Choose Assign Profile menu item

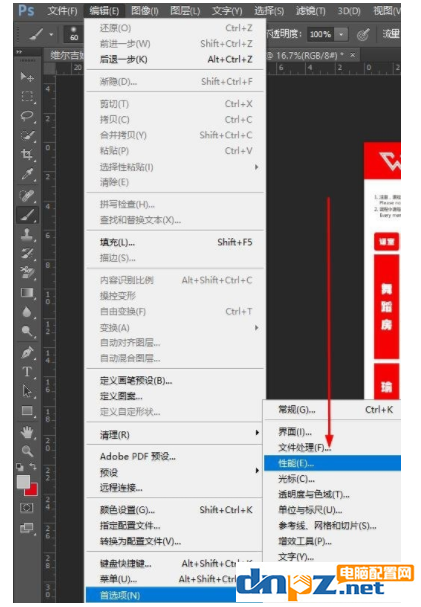(x=175, y=526)
